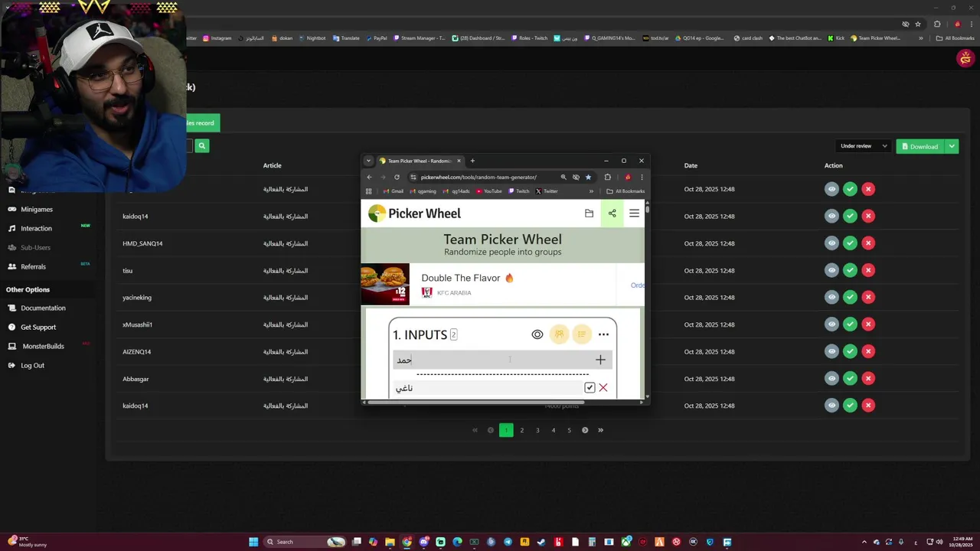
Task: Open Picker Wheel folder icon
Action: 589,214
